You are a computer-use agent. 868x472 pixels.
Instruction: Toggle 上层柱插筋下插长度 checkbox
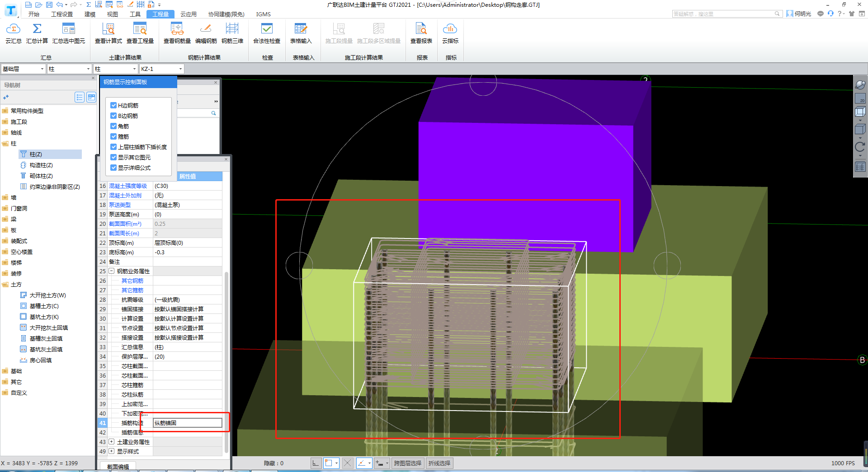pos(113,147)
